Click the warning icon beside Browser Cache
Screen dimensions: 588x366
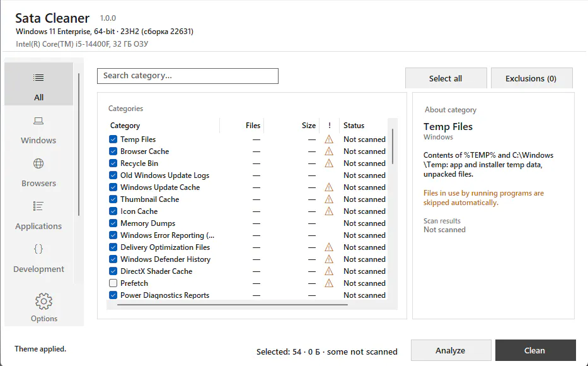coord(329,151)
